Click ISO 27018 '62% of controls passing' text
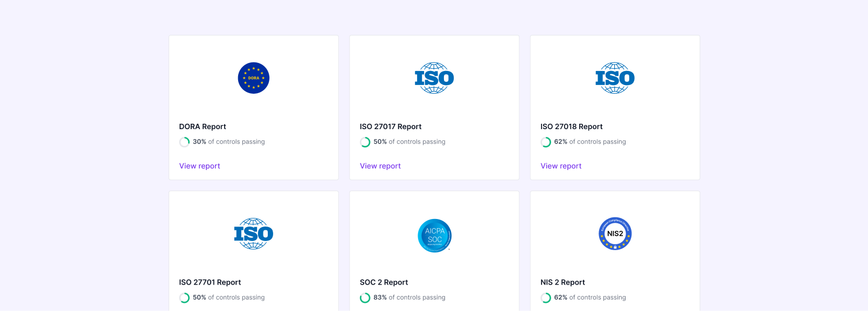The image size is (868, 311). (590, 142)
